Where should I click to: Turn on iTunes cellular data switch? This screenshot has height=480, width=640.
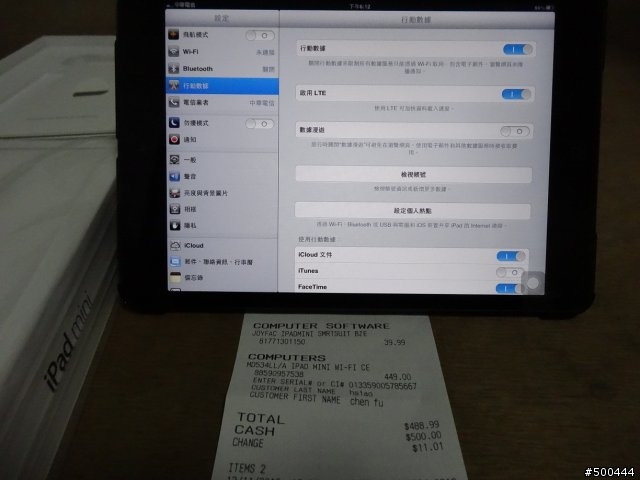tap(510, 272)
